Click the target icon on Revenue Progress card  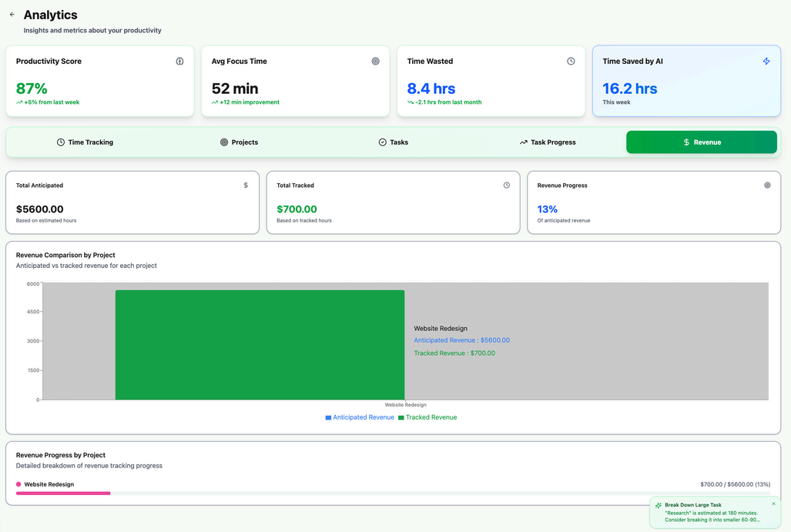coord(767,185)
